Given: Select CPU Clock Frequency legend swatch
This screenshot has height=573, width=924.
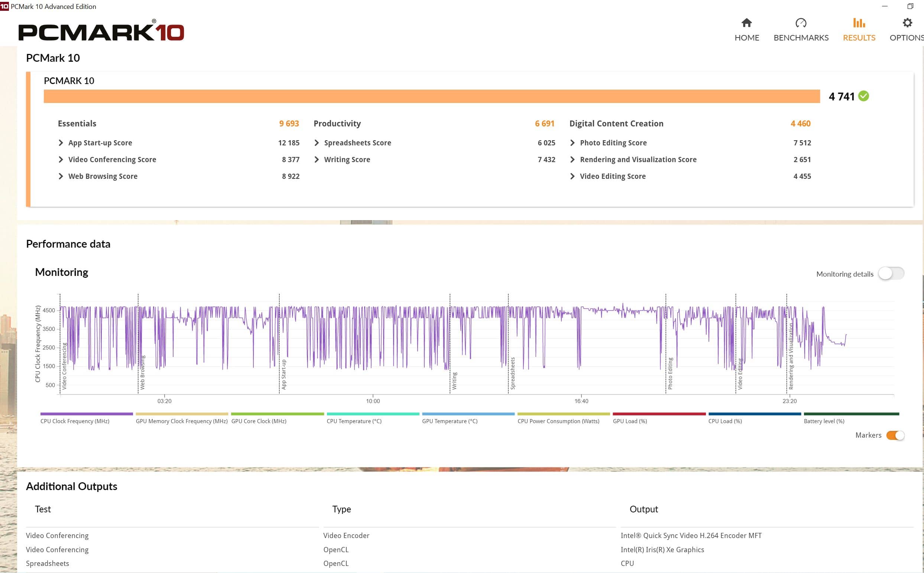Looking at the screenshot, I should tap(87, 414).
